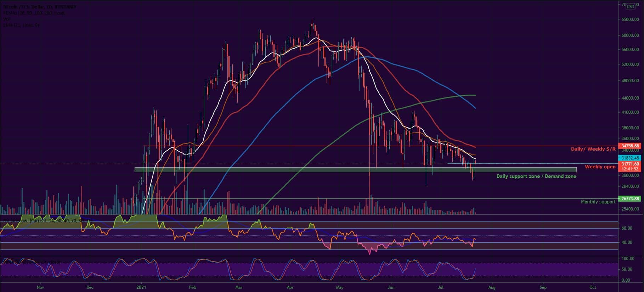Viewport: 644px width, 292px height.
Task: Click the 'Daily/ Weekly S/R' annotation
Action: [x=593, y=149]
